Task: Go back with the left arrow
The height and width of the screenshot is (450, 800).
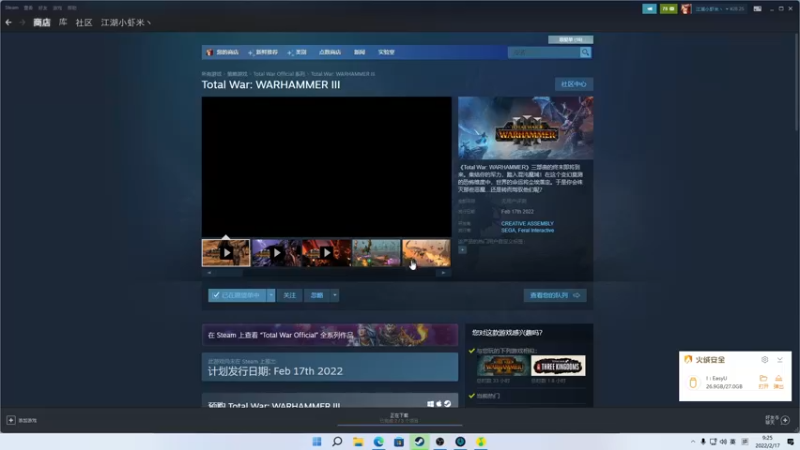Action: pyautogui.click(x=8, y=22)
